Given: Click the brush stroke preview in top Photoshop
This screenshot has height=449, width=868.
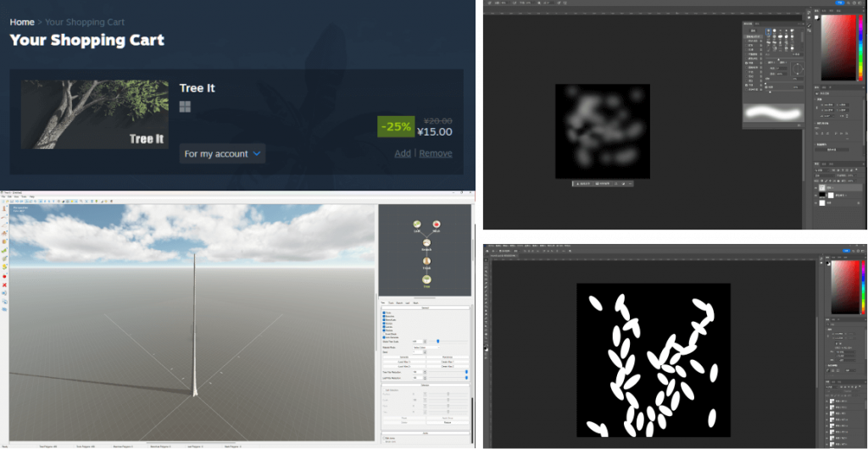Looking at the screenshot, I should 773,113.
